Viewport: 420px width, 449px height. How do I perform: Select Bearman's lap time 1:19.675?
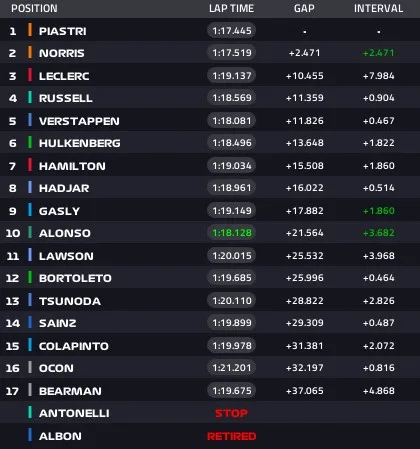[232, 390]
